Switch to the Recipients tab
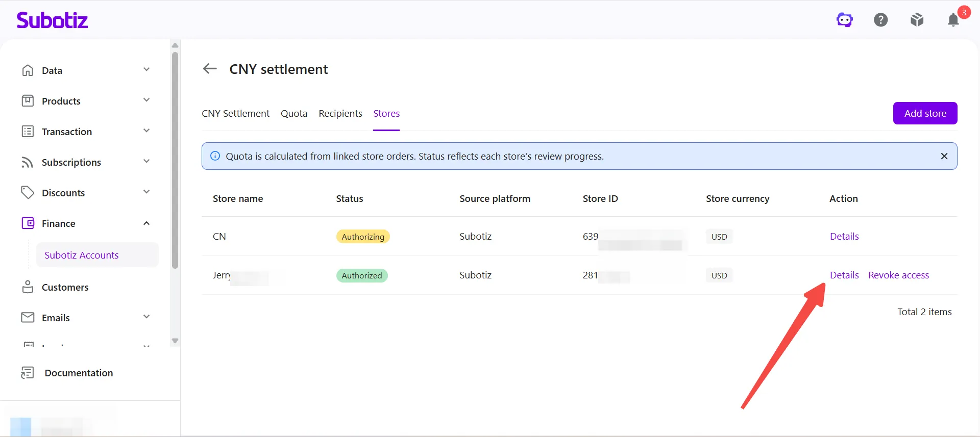980x437 pixels. tap(340, 113)
